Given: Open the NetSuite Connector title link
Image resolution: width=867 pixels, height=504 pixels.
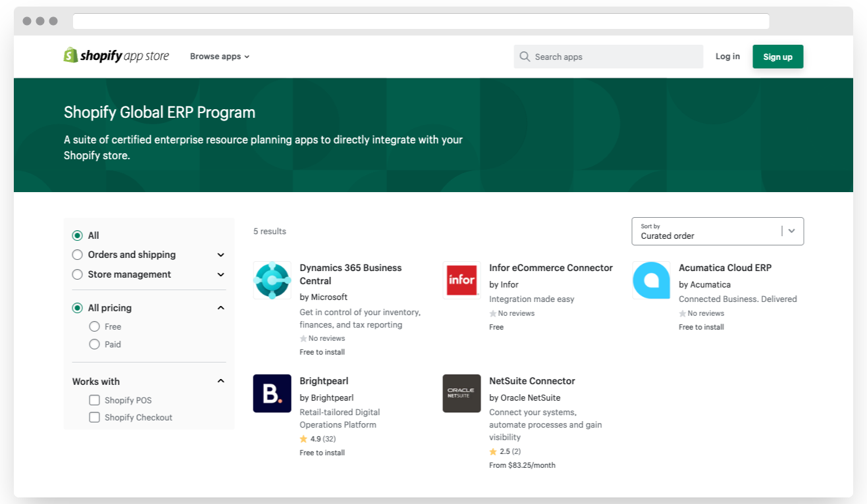Looking at the screenshot, I should coord(532,381).
